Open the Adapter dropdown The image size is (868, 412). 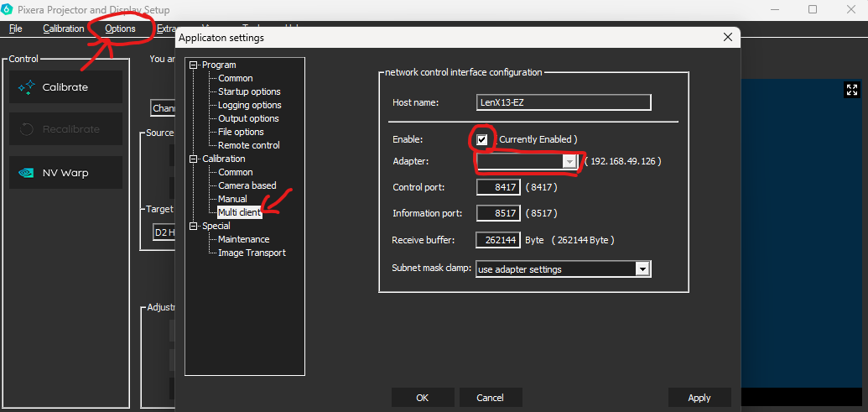tap(569, 161)
